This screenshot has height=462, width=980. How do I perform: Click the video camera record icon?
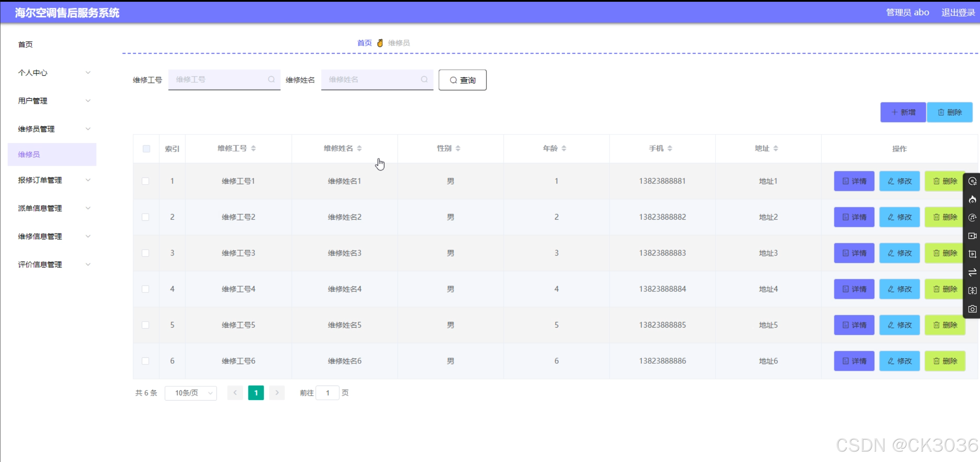pyautogui.click(x=972, y=236)
